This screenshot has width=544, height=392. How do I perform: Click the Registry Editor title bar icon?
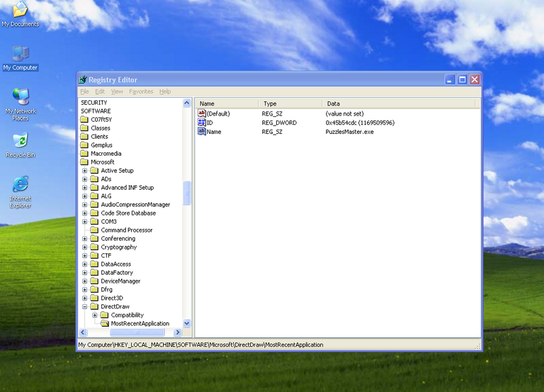[x=82, y=79]
